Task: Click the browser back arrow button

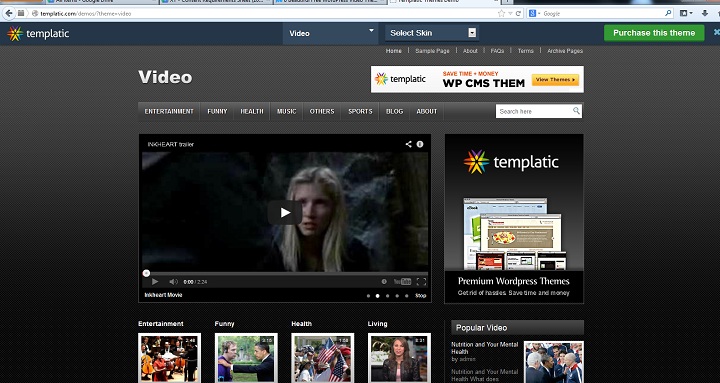Action: click(8, 13)
